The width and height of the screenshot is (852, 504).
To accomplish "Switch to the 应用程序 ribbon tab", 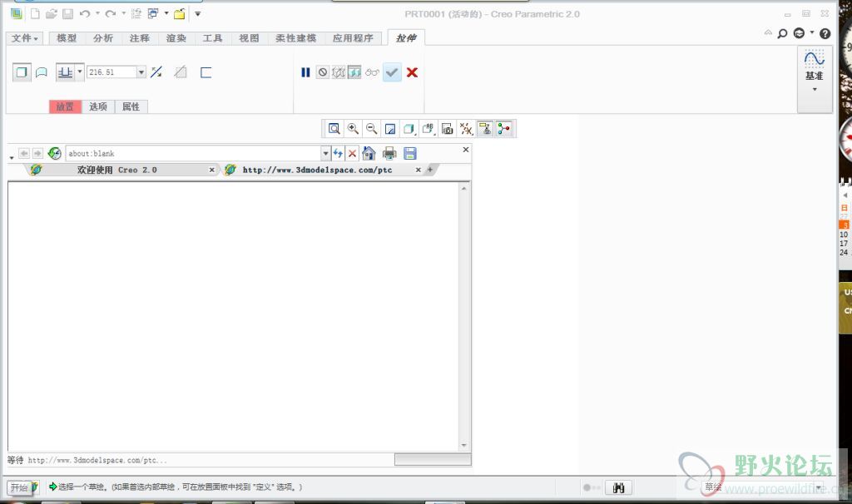I will pos(353,38).
